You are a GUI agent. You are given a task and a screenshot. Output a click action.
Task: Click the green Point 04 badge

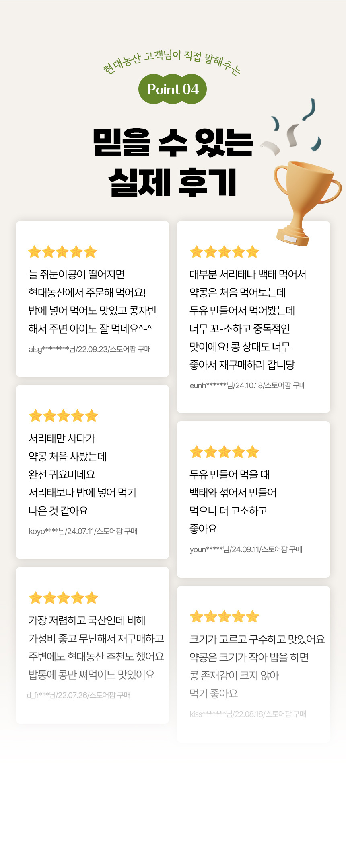173,89
